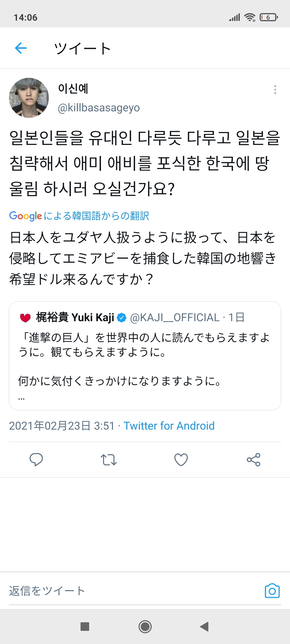Tap the Googleによる韓国語からの翻訳 label
The width and height of the screenshot is (290, 644).
pos(79,216)
